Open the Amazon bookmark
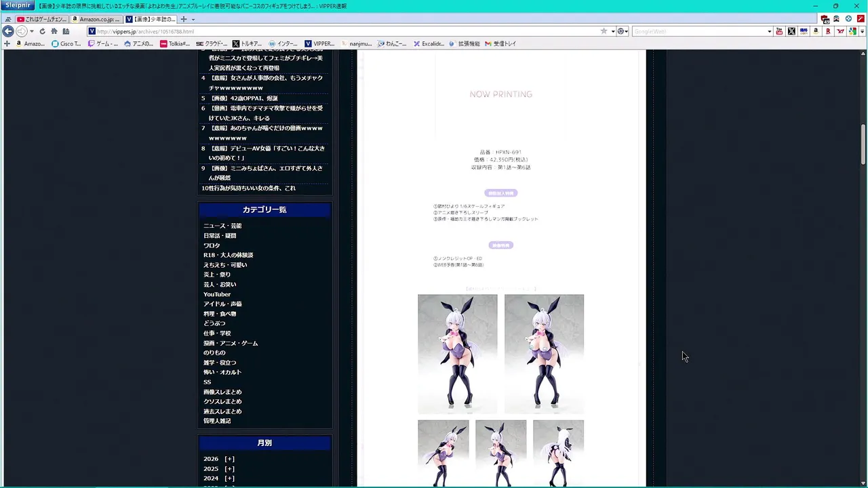This screenshot has width=868, height=488. click(30, 43)
